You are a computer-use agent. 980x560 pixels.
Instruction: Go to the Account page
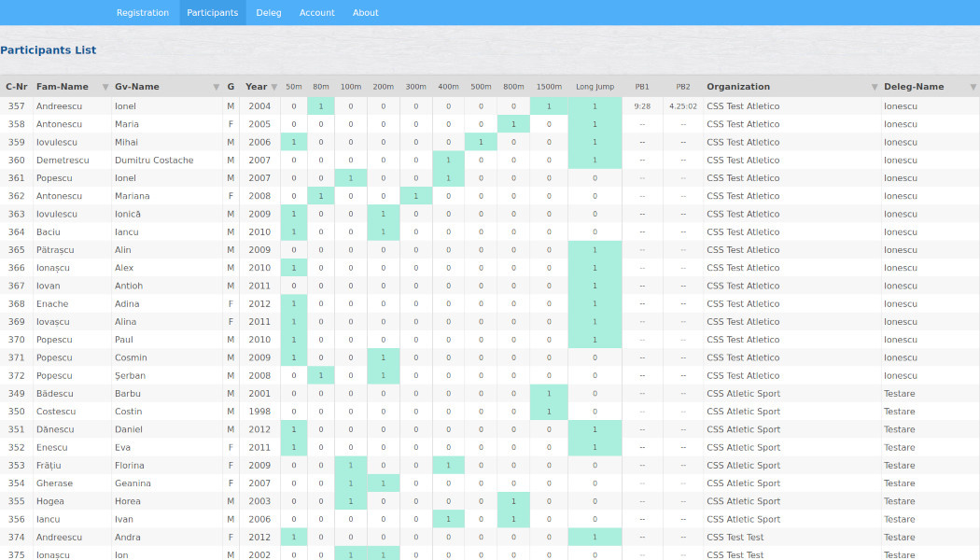pyautogui.click(x=317, y=13)
